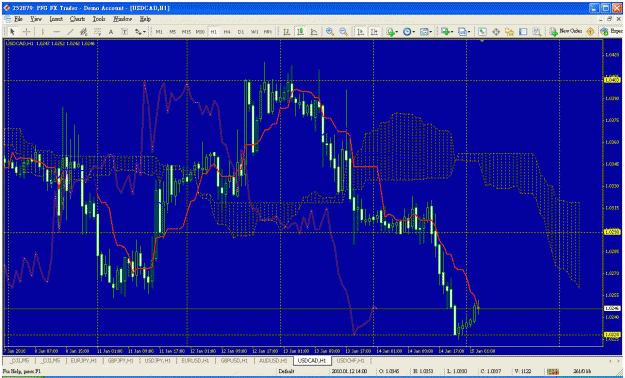Switch to the EURJPY,H1 chart tab
Viewport: 625px width, 378px height.
coord(83,360)
